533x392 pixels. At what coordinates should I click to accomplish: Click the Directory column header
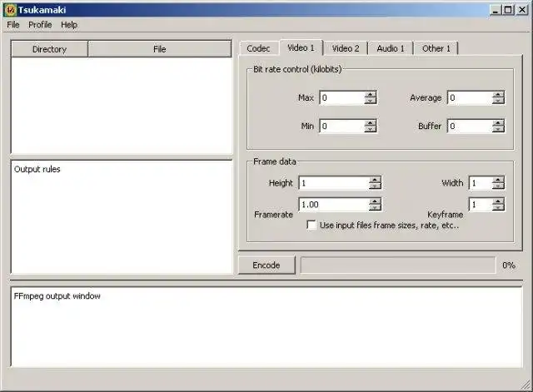point(49,49)
